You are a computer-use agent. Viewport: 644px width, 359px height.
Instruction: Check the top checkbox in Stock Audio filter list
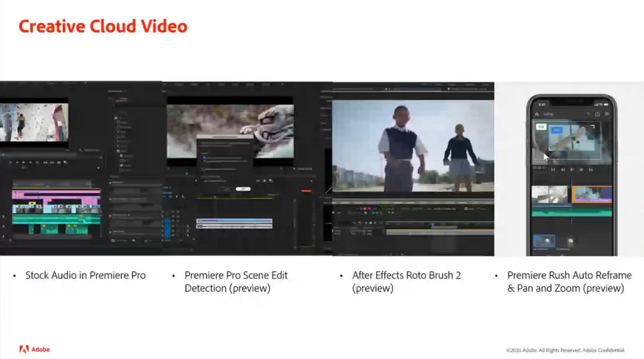pos(116,118)
